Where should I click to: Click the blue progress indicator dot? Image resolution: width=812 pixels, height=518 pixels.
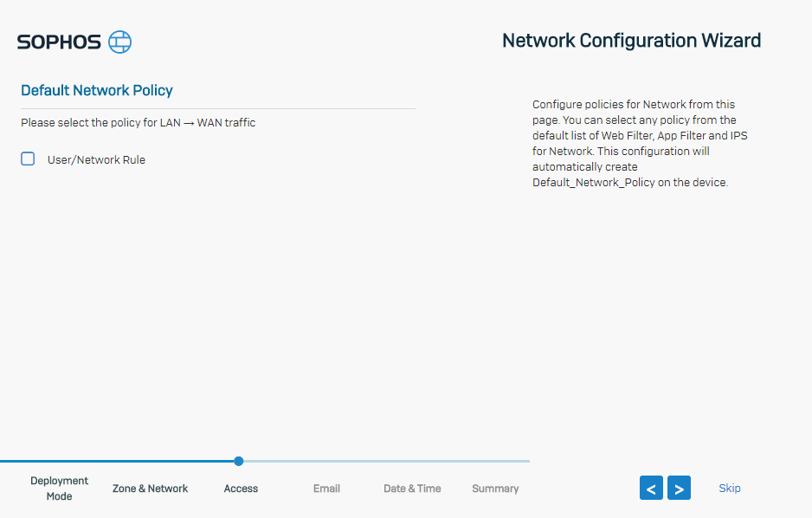coord(239,461)
